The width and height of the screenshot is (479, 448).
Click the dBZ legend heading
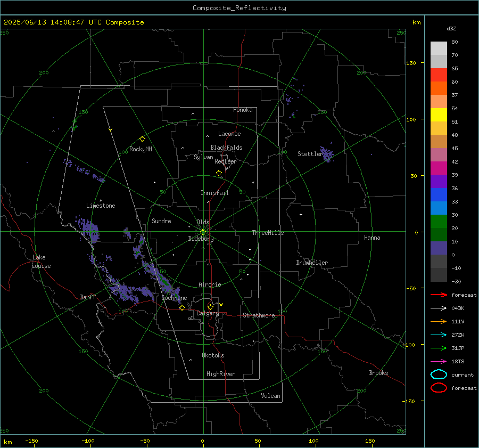click(451, 28)
